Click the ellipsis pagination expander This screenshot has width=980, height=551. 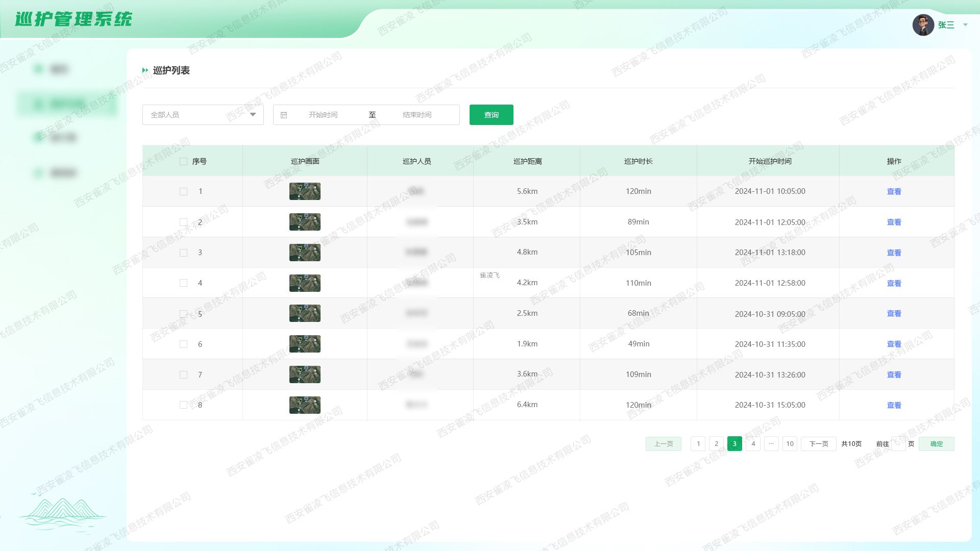(x=771, y=444)
